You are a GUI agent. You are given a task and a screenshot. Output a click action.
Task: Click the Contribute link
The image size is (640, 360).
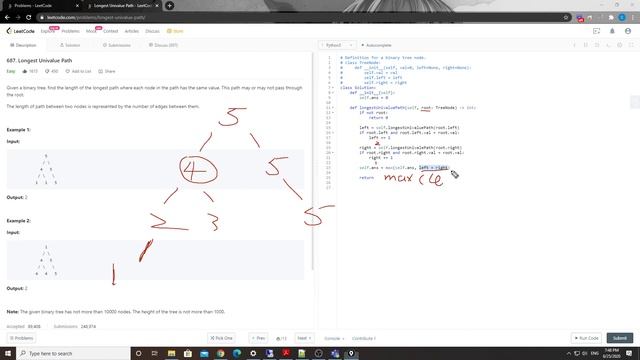363,338
